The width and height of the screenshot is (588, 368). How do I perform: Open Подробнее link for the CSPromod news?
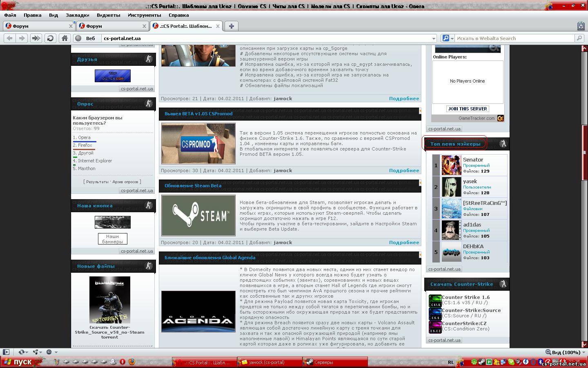coord(404,171)
